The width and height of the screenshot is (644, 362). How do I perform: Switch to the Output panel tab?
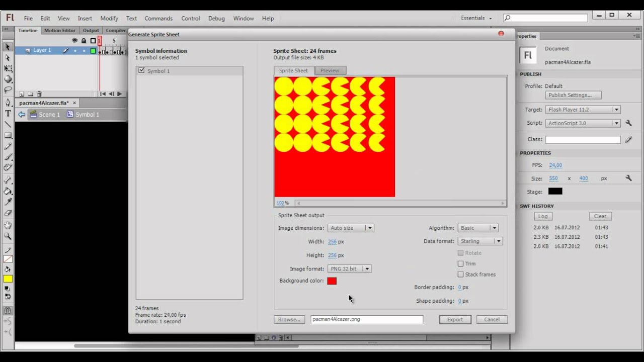click(x=91, y=30)
